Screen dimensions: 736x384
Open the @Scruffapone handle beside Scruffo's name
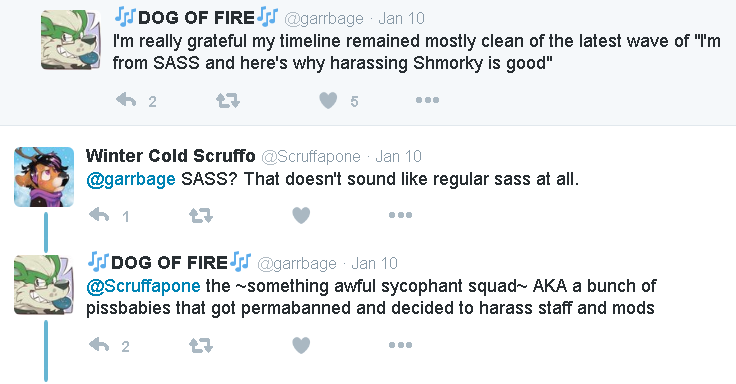click(311, 156)
